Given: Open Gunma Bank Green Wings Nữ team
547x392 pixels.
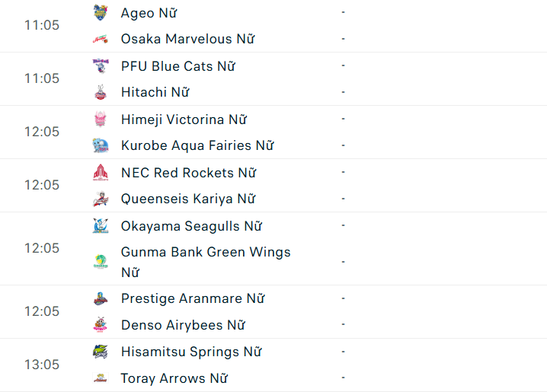Looking at the screenshot, I should click(206, 252).
